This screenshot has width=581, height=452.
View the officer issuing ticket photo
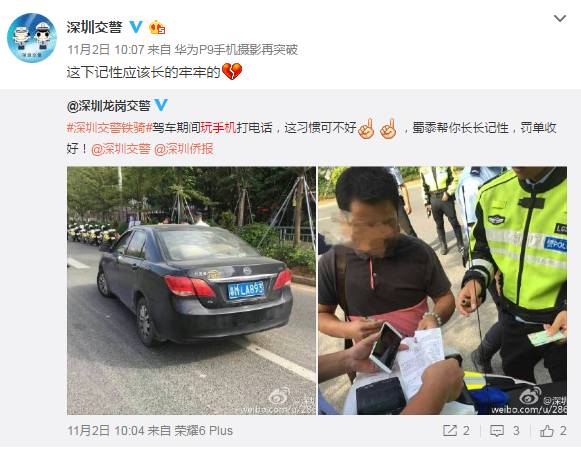pos(442,290)
